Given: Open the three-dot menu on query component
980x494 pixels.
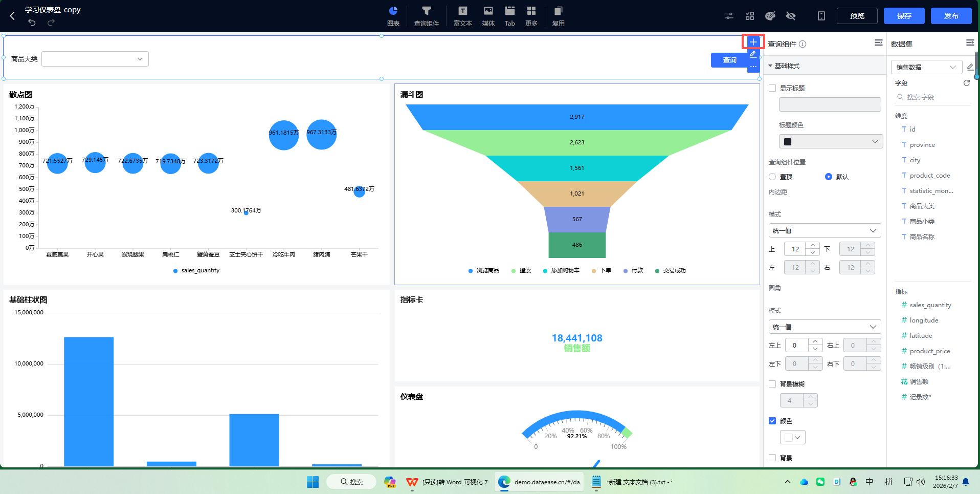Looking at the screenshot, I should [753, 67].
